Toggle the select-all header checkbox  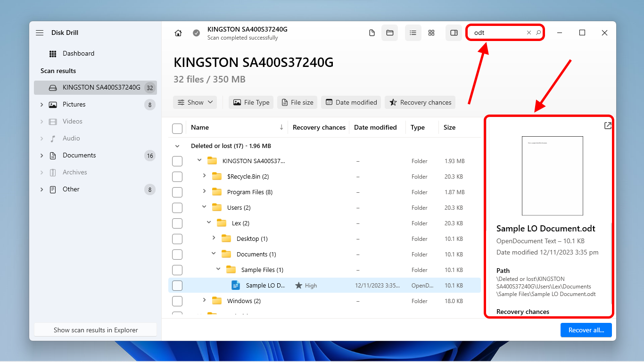(x=177, y=128)
